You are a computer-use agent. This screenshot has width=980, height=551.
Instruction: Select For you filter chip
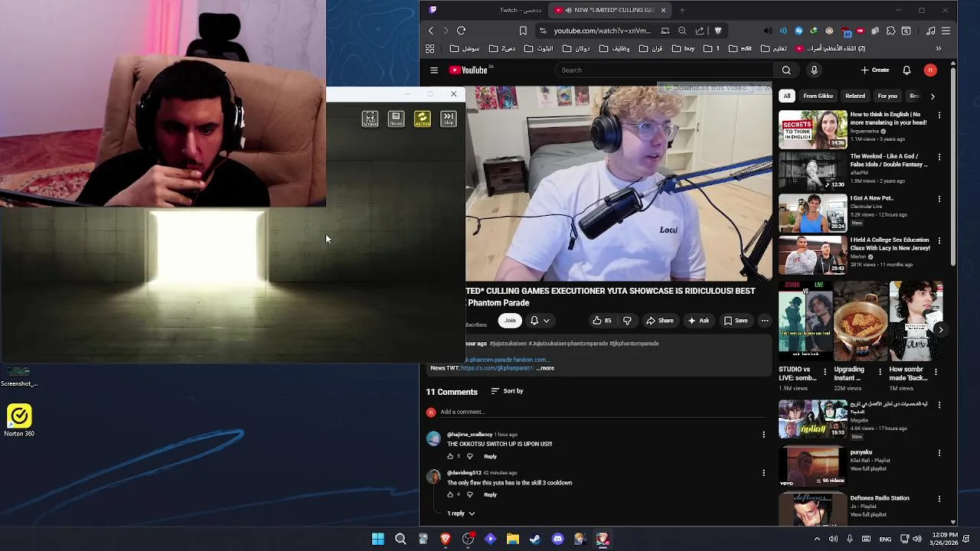pyautogui.click(x=887, y=96)
